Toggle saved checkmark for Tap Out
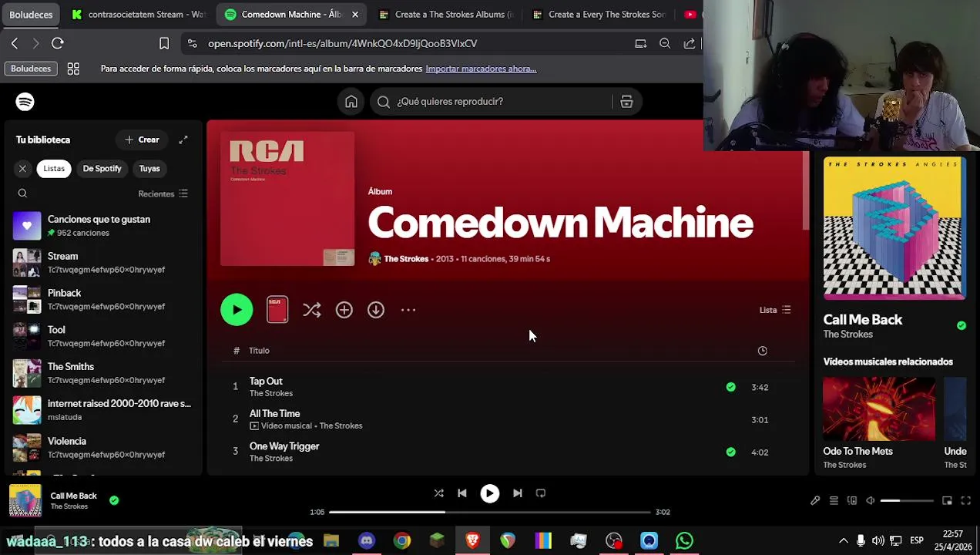 pyautogui.click(x=730, y=387)
